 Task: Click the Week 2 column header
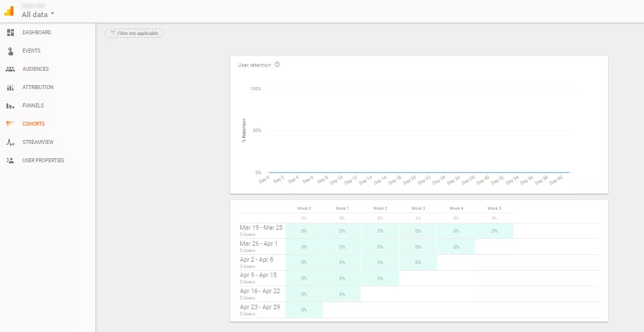click(380, 209)
